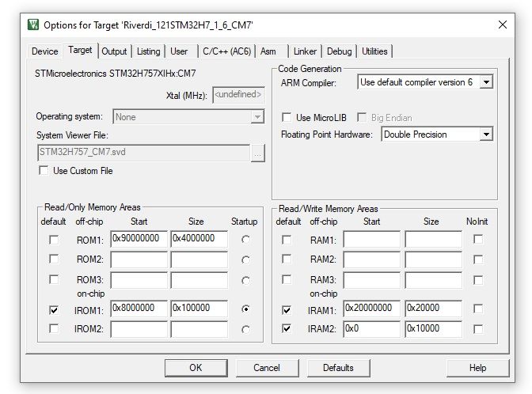
Task: Click the IRAM1 Start address field
Action: 372,309
